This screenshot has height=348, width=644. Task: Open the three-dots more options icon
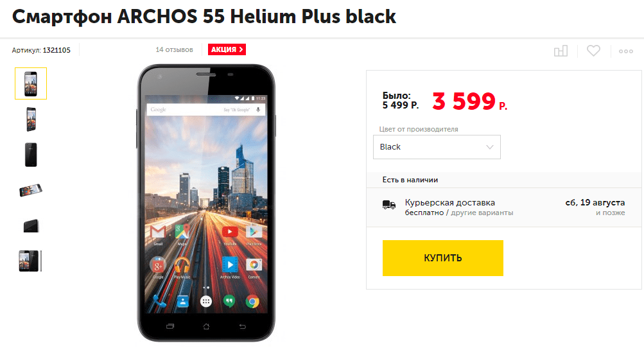click(x=626, y=51)
